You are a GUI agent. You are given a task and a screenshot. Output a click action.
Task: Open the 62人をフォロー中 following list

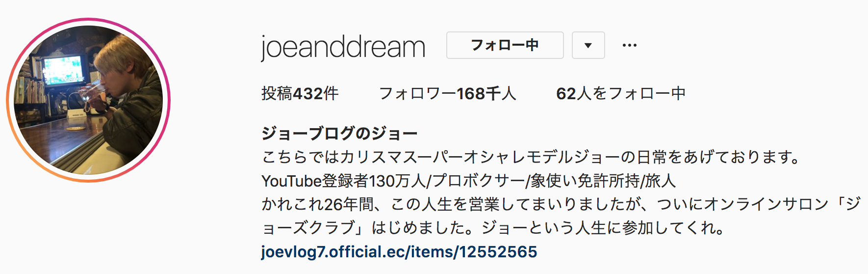tap(620, 93)
